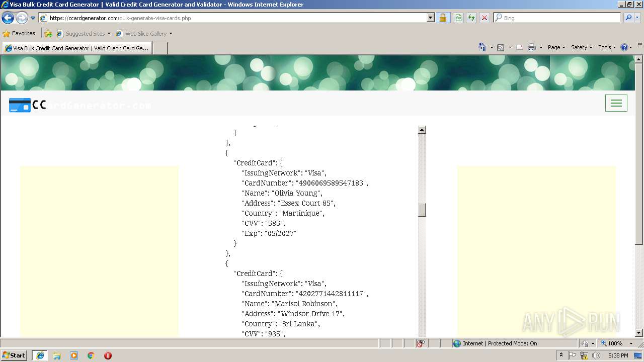Screen dimensions: 644x362
Task: Click the country Sri Lanka
Action: [298, 324]
